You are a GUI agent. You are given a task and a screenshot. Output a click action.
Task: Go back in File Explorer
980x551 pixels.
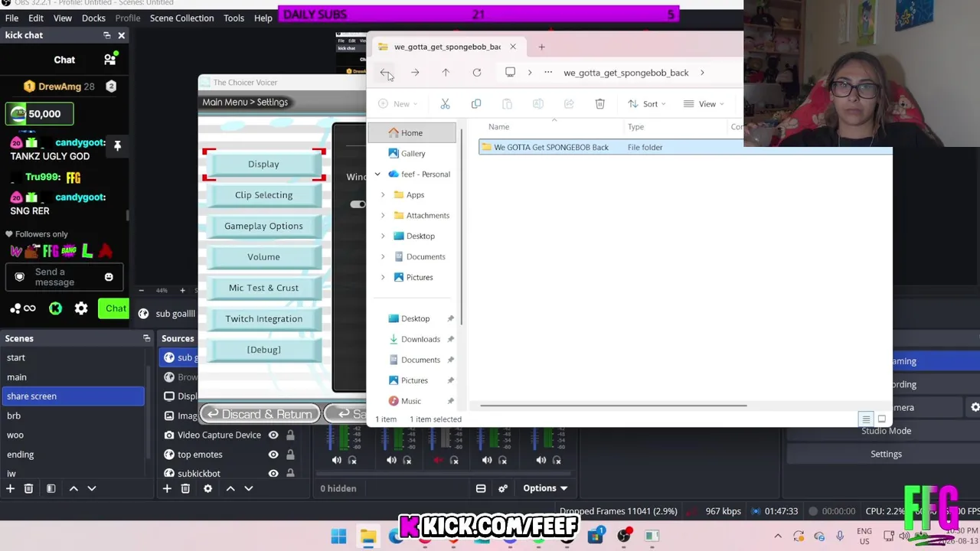384,73
